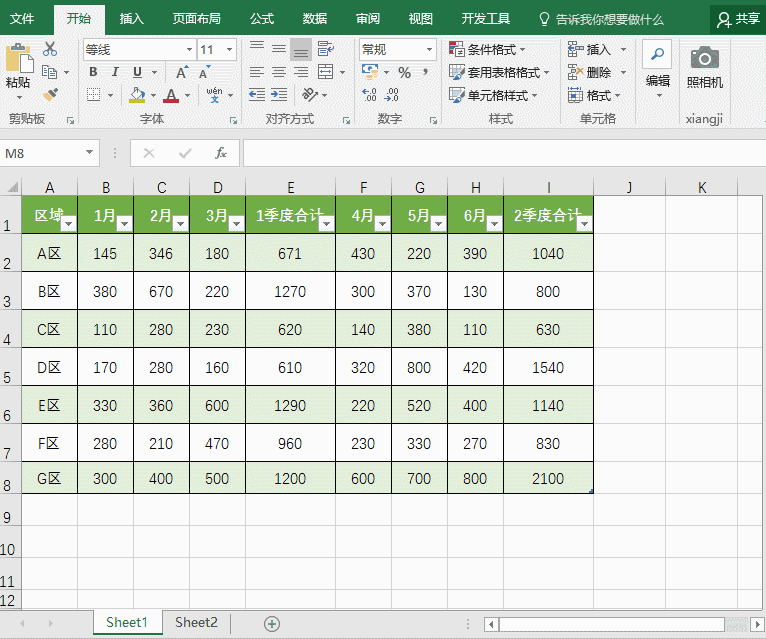Viewport: 766px width, 639px height.
Task: Toggle bold formatting
Action: (x=93, y=72)
